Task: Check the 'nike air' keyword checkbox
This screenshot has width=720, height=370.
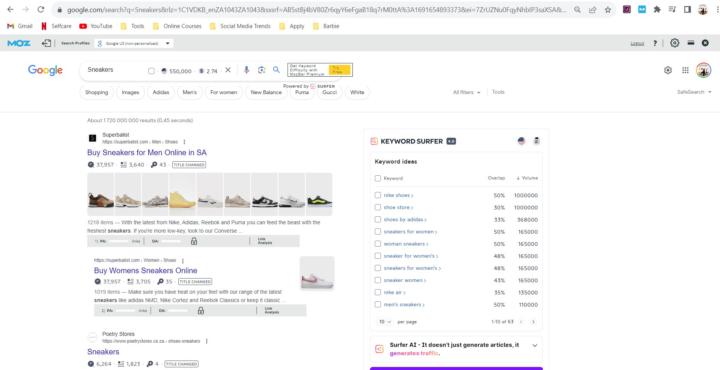Action: pos(377,292)
